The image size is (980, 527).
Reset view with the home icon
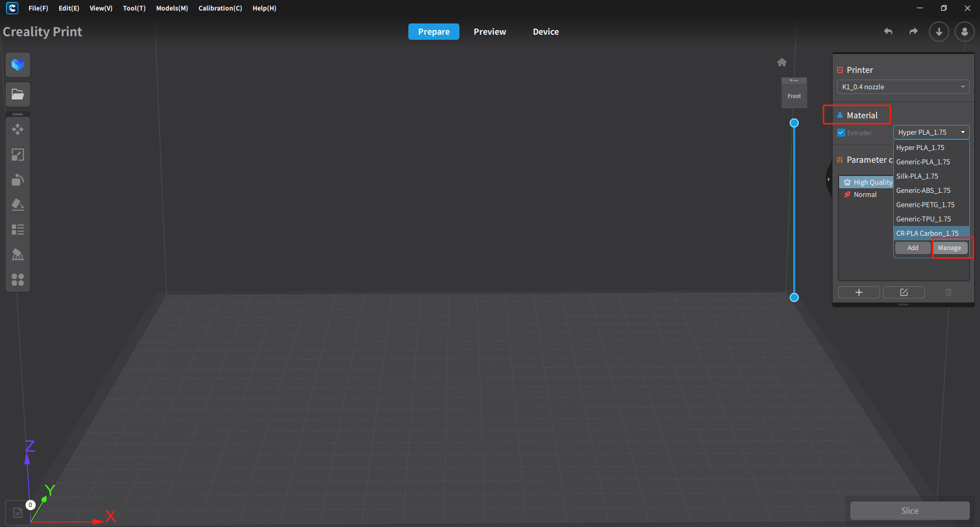782,62
